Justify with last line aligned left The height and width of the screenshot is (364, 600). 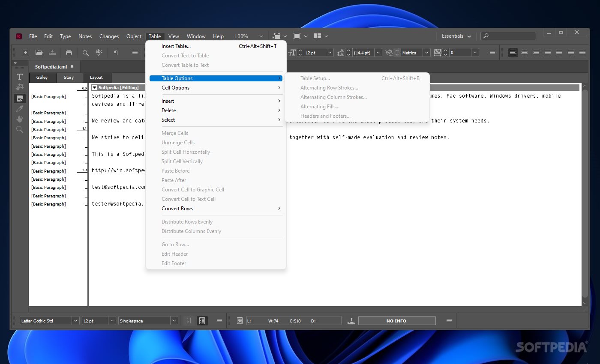pos(548,53)
